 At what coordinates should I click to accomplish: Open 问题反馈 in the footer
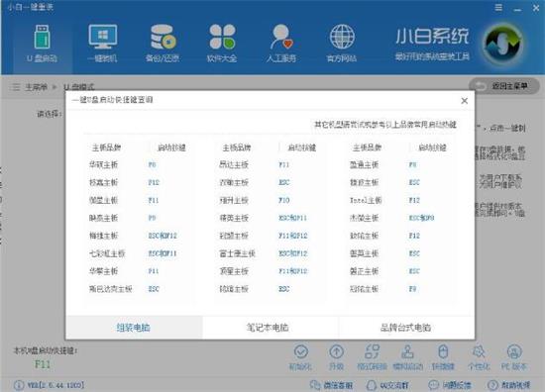pyautogui.click(x=450, y=385)
